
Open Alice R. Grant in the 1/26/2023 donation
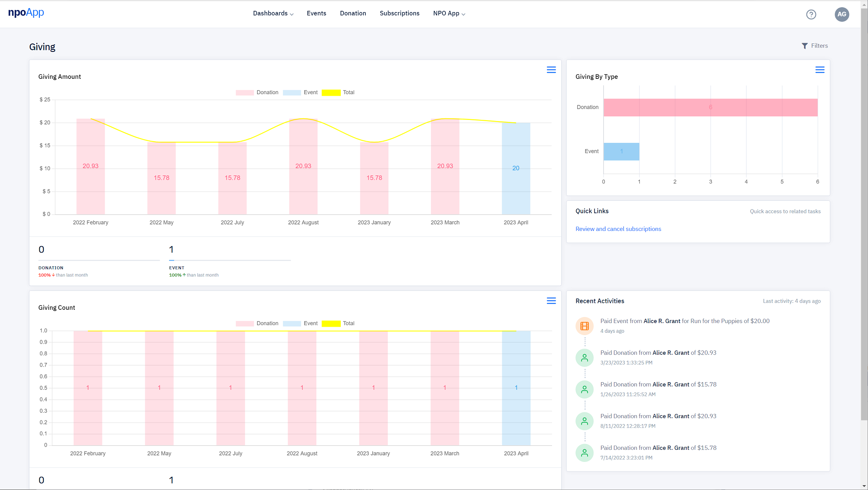coord(671,385)
